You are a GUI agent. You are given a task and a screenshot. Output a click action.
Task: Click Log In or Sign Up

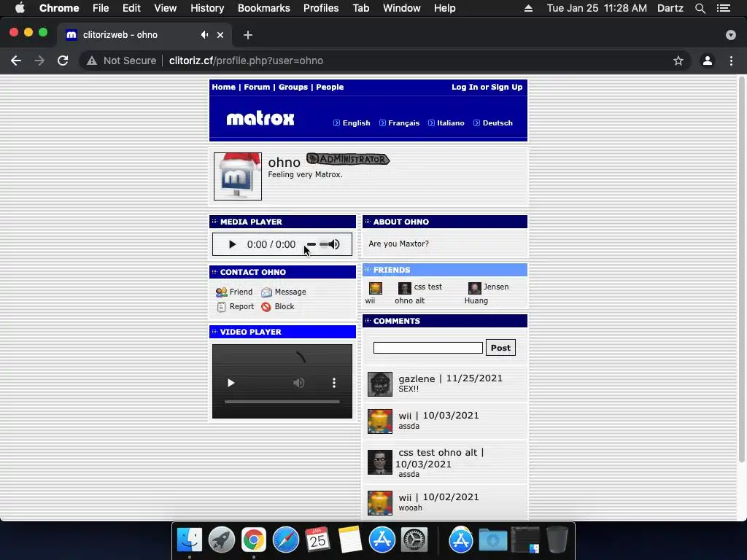pos(487,87)
